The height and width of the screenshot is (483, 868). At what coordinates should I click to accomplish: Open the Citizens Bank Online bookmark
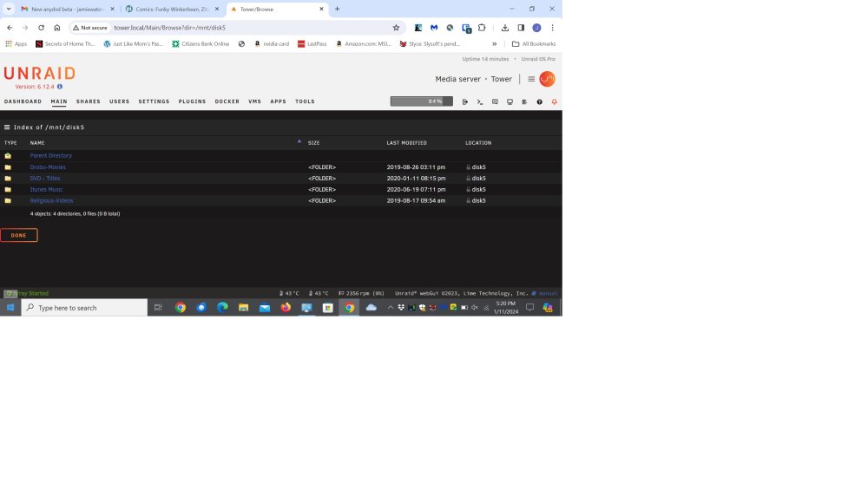[201, 43]
